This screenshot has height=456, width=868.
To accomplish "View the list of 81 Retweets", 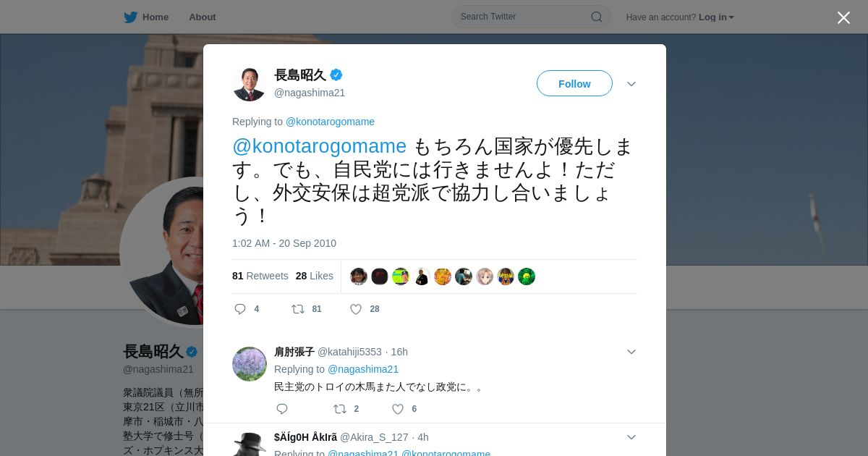I will coord(260,276).
